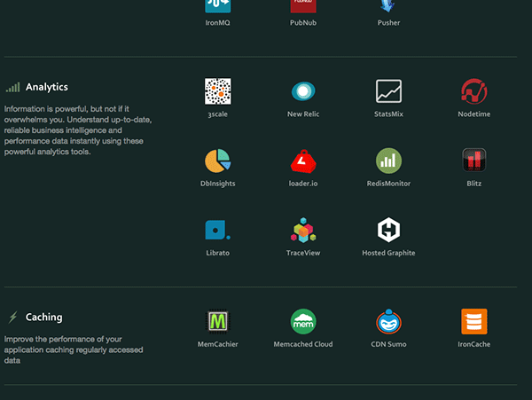The height and width of the screenshot is (400, 532).
Task: Select the blue Librato icon
Action: point(217,230)
